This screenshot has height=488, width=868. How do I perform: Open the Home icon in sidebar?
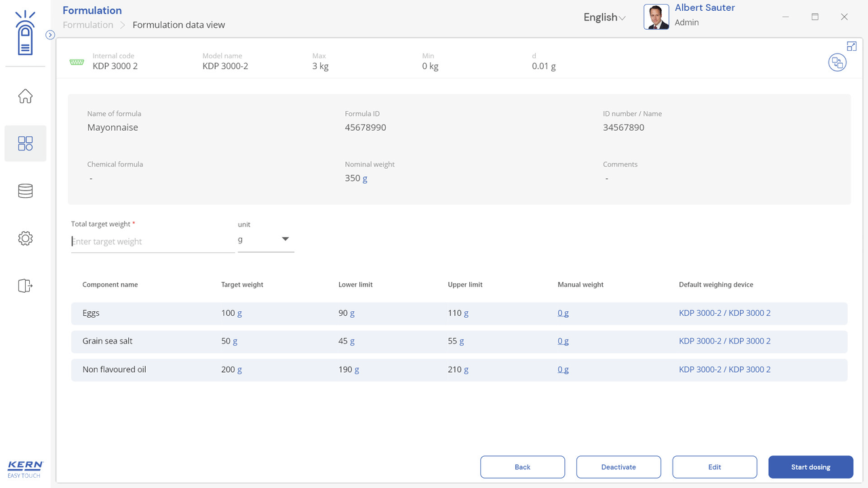[25, 96]
